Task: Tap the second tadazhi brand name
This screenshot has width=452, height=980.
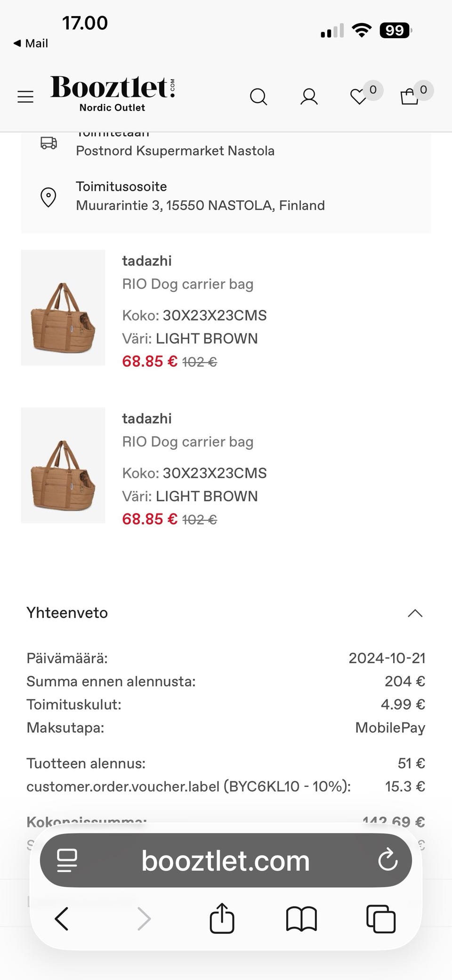Action: [147, 419]
